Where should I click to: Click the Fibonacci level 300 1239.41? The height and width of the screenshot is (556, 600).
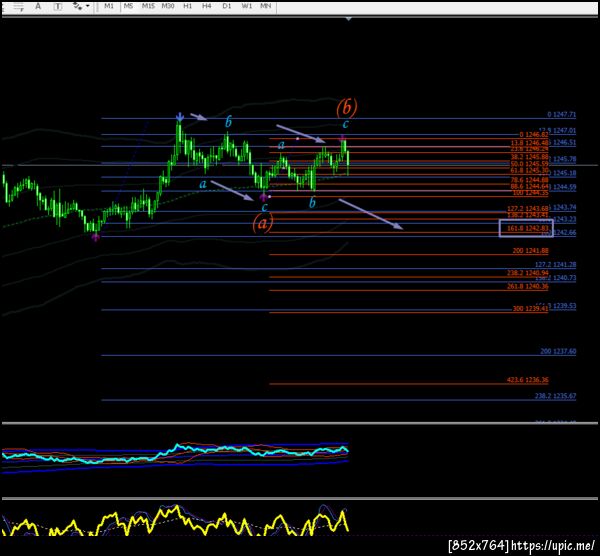pyautogui.click(x=530, y=308)
